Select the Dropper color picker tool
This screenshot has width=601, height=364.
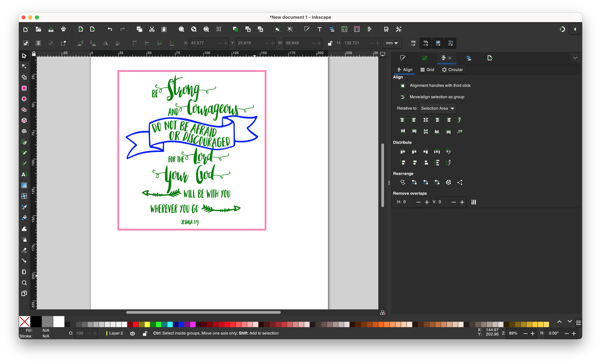coord(24,207)
